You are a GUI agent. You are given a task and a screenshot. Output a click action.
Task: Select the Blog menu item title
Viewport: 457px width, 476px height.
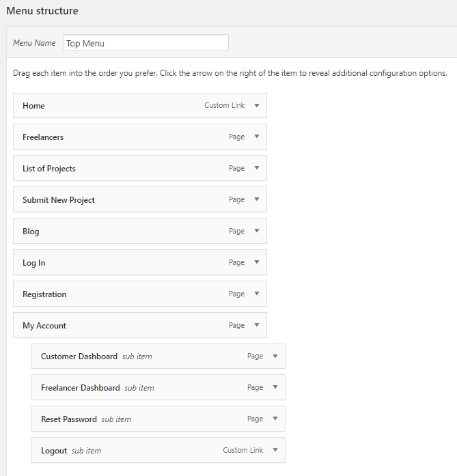(x=31, y=232)
